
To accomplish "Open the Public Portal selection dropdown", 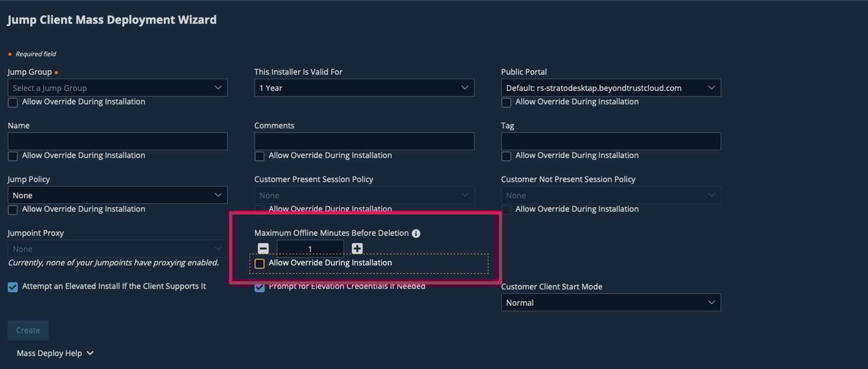I will (x=610, y=87).
